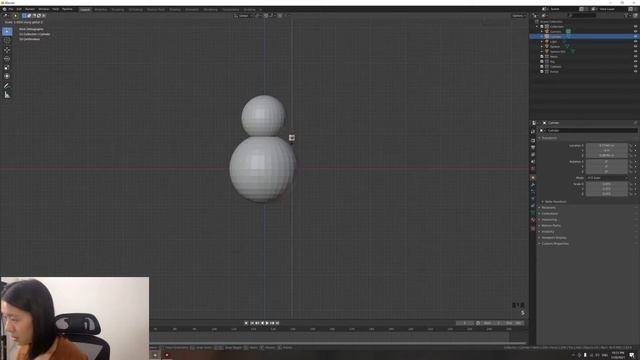Toggle snapping magnet in viewport header
The width and height of the screenshot is (640, 360).
266,16
